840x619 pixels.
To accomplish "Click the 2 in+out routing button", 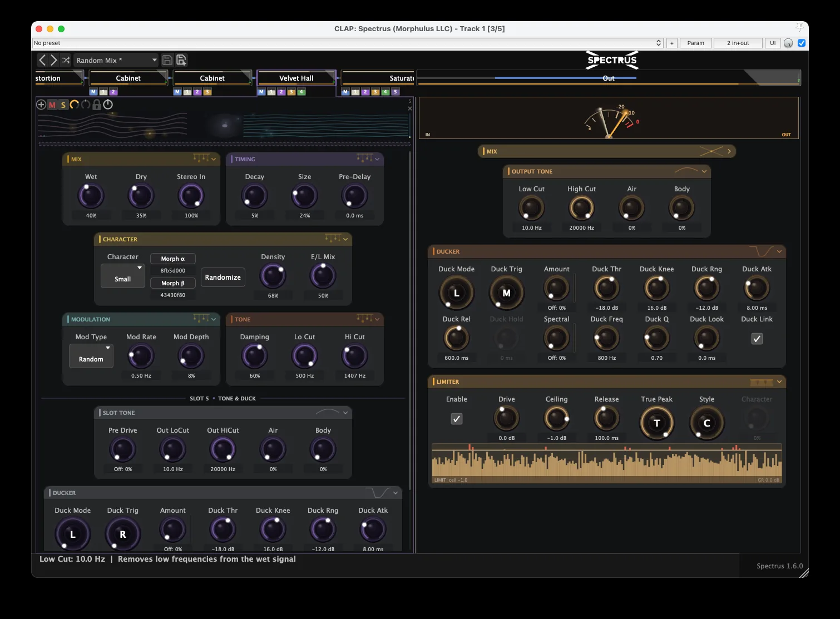I will (738, 43).
